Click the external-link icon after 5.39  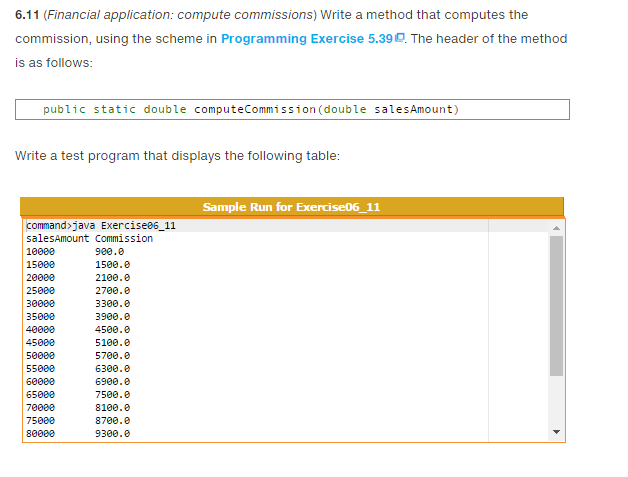click(400, 37)
